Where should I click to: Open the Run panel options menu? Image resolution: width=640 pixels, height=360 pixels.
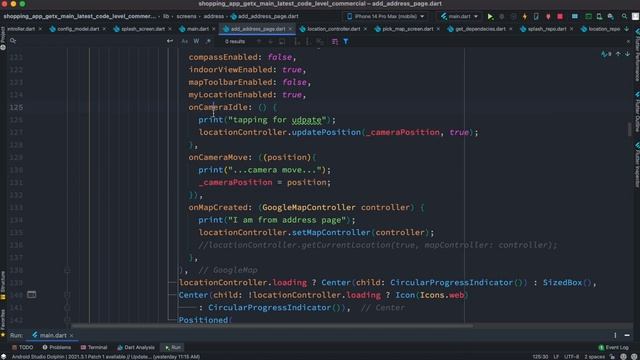pyautogui.click(x=615, y=335)
